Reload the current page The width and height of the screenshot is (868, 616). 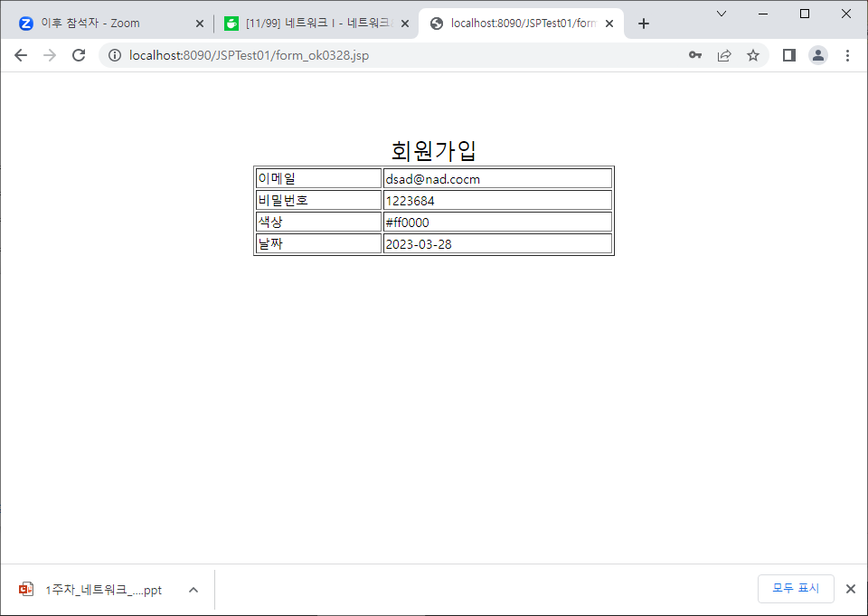[x=79, y=55]
